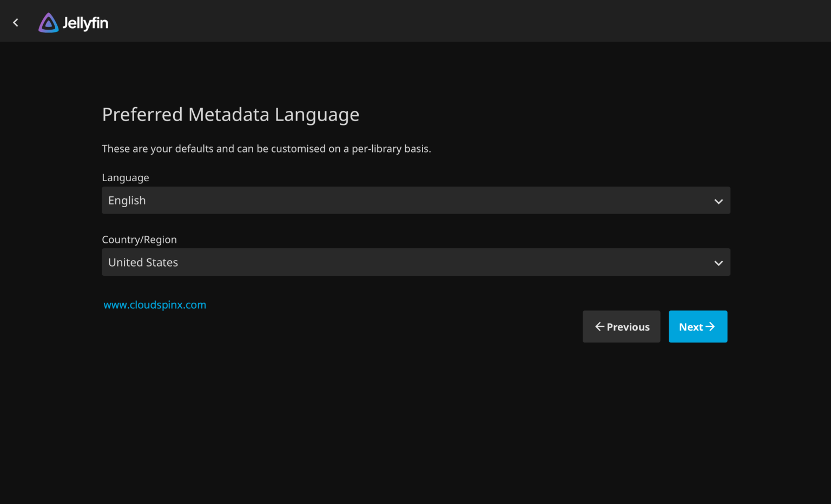Click the Country/Region field label

pos(139,240)
